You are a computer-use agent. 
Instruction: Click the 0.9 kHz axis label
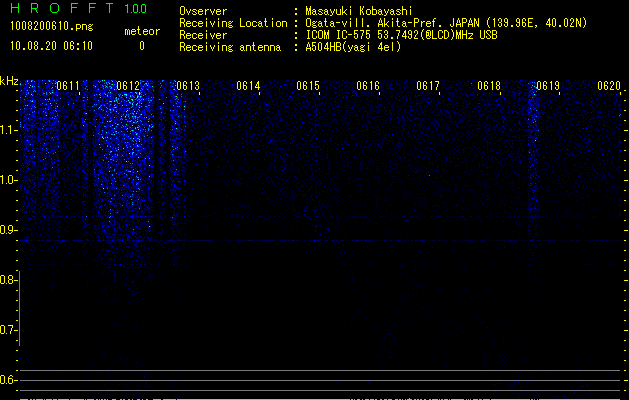click(x=7, y=230)
